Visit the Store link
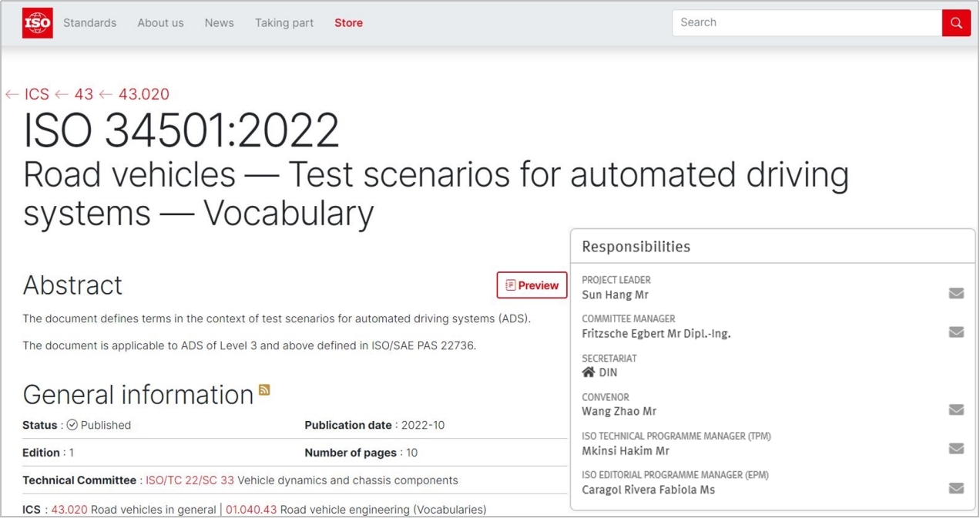The height and width of the screenshot is (519, 980). pyautogui.click(x=348, y=23)
